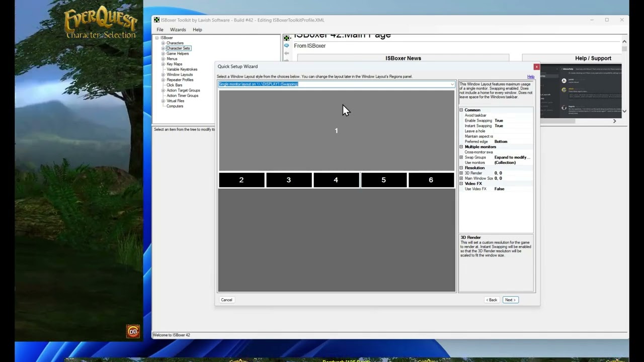Collapse the Multiple monitors property category
This screenshot has width=644, height=362.
(x=461, y=147)
